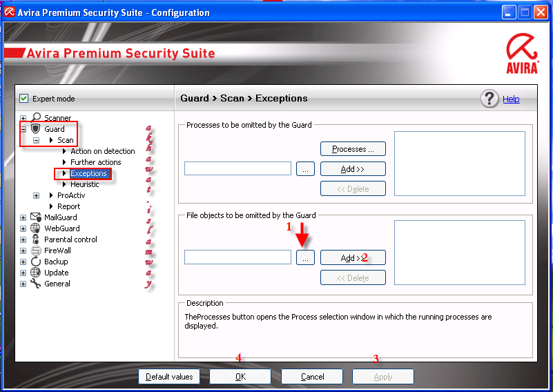
Task: Click the General wrench icon
Action: click(36, 284)
